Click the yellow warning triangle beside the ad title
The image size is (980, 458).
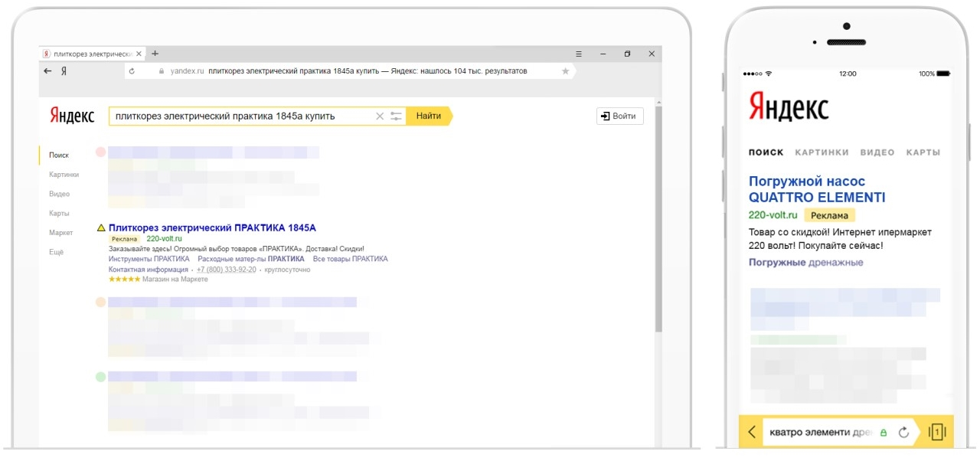tap(101, 227)
